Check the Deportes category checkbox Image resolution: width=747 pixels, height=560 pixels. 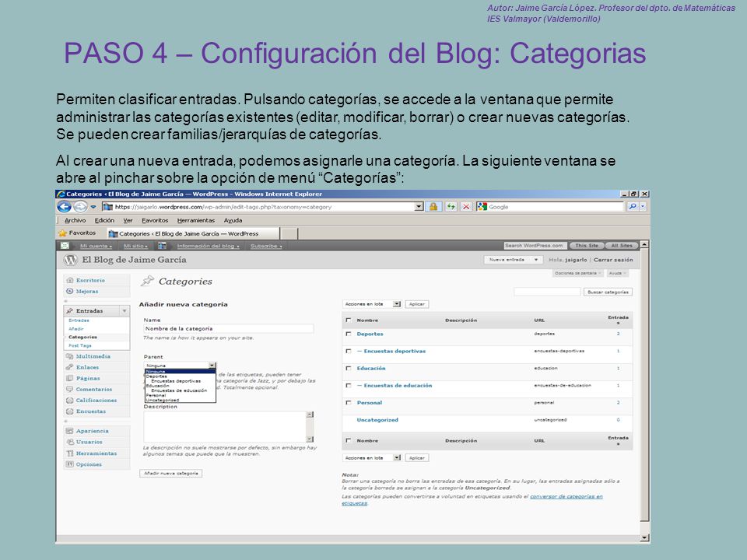click(349, 334)
